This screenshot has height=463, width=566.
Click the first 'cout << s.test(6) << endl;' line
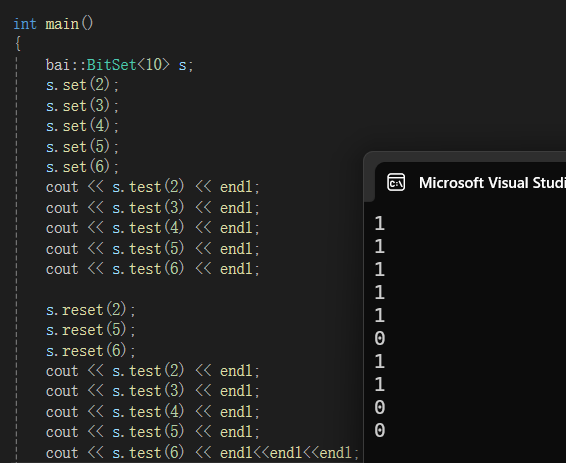click(x=152, y=269)
